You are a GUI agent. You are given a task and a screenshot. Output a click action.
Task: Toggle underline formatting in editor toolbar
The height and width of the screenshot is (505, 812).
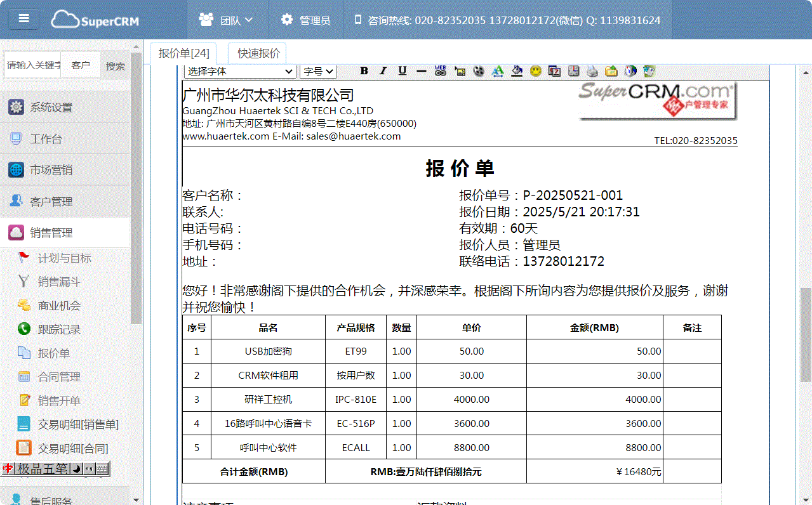[402, 71]
